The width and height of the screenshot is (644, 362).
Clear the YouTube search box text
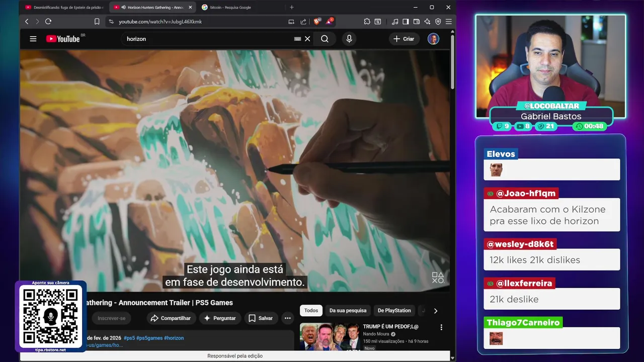pyautogui.click(x=307, y=39)
